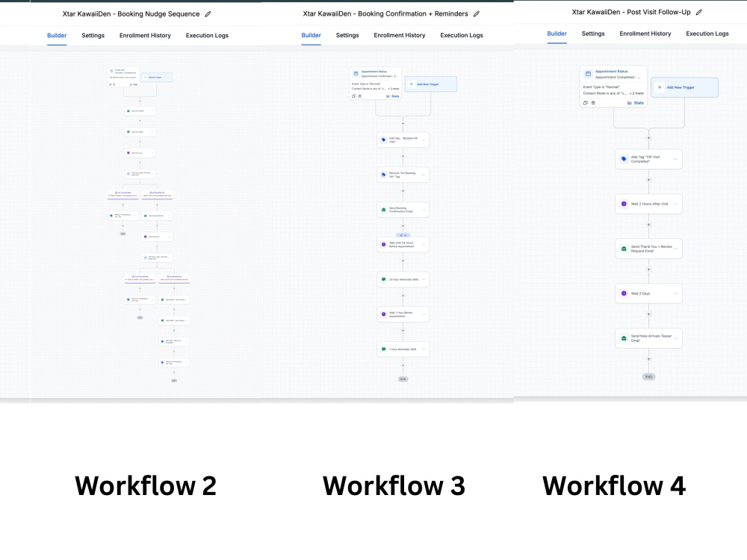Edit Booking Confirmation + Reminders name pencil icon
This screenshot has height=560, width=747.
point(477,13)
